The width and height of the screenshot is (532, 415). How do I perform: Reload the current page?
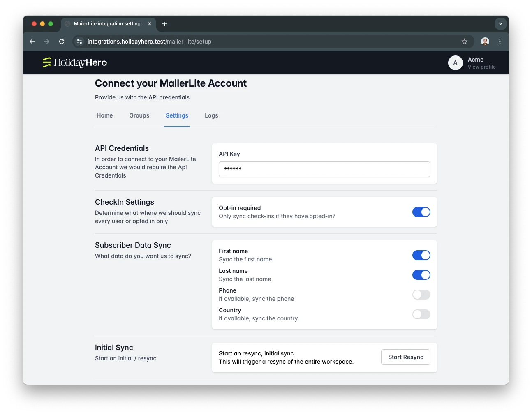62,41
